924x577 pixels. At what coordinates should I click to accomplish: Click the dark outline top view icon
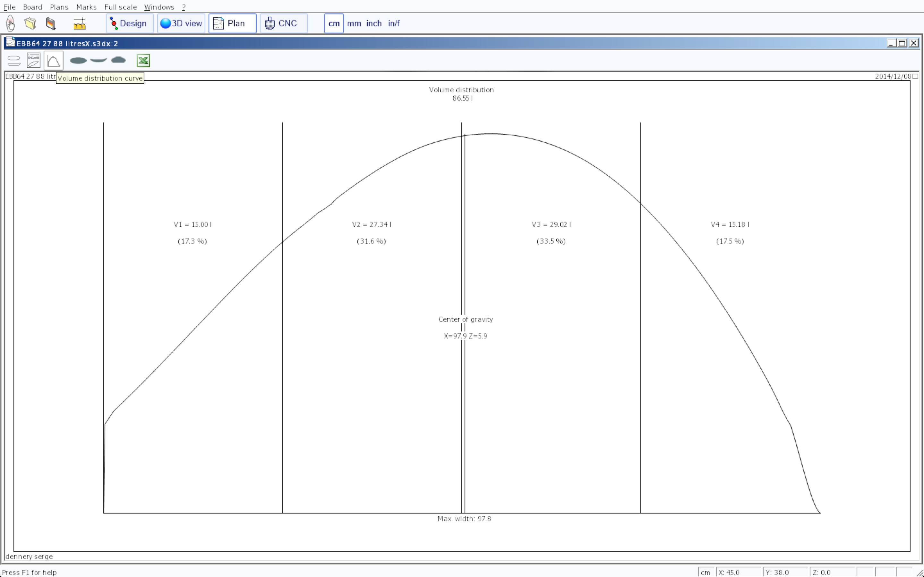[x=78, y=60]
